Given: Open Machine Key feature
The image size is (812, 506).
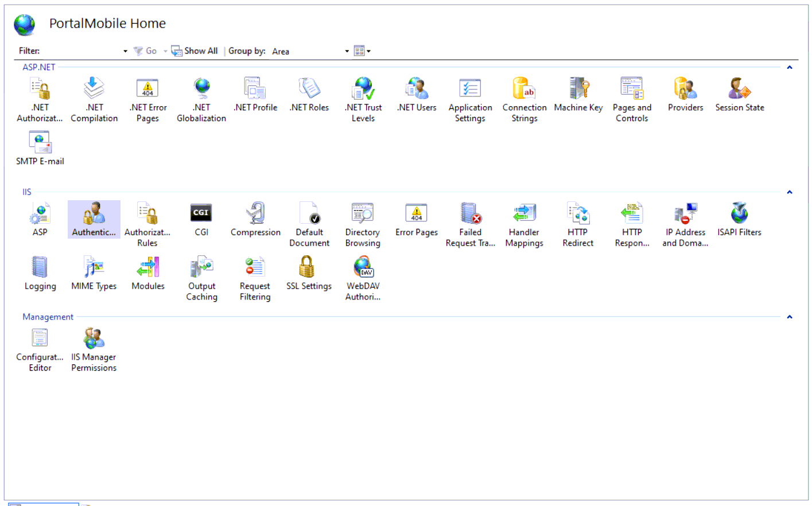Looking at the screenshot, I should click(x=578, y=95).
